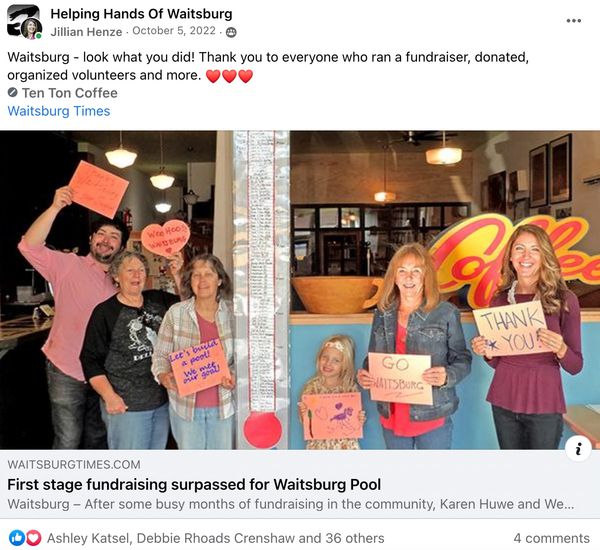
Task: Click the Ten Ton Coffee location icon
Action: click(13, 92)
